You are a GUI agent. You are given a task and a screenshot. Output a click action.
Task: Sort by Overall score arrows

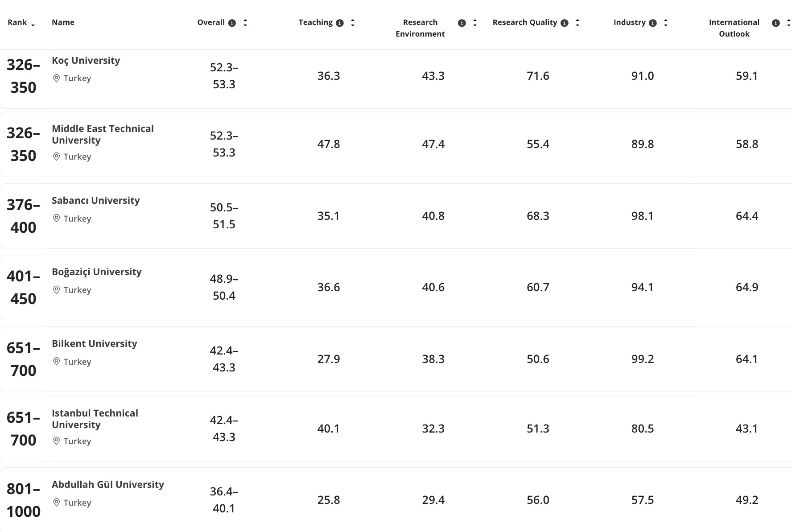pyautogui.click(x=245, y=23)
